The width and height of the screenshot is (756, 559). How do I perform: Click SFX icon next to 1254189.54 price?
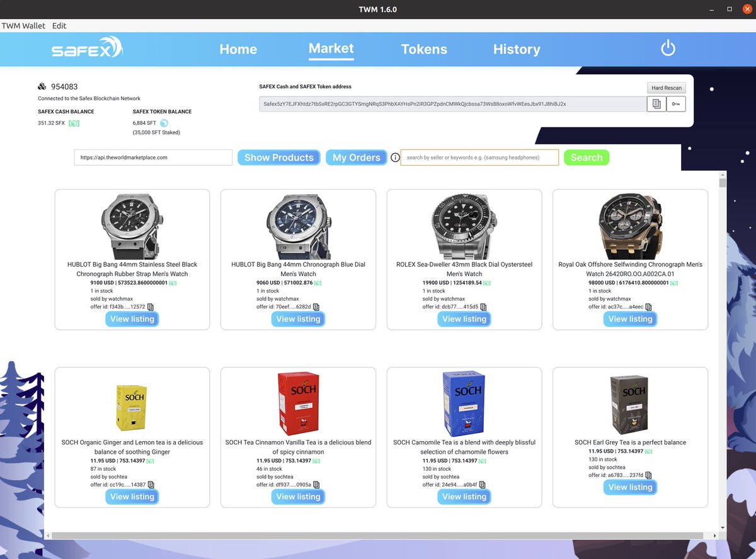click(487, 284)
